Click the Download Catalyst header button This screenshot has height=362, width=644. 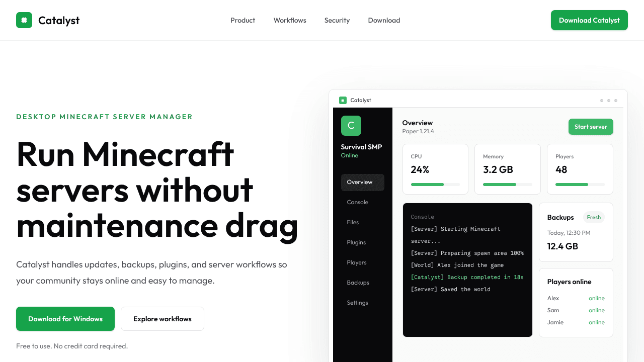(x=589, y=20)
